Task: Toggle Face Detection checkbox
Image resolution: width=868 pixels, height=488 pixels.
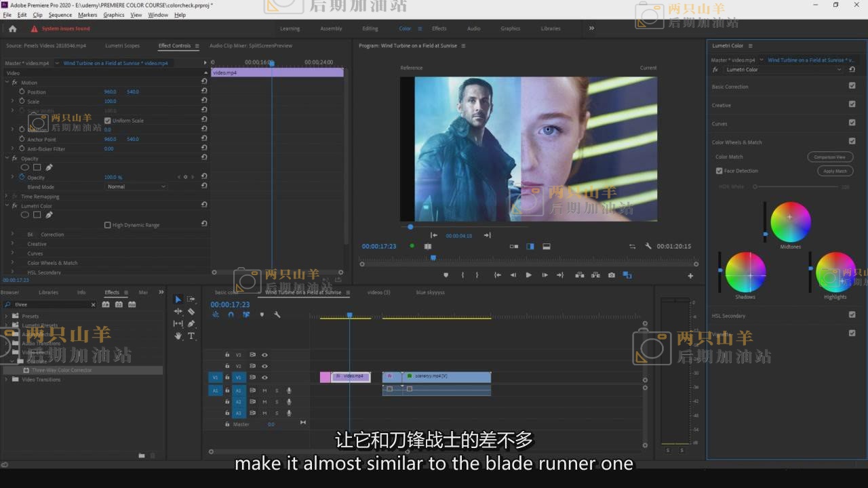Action: 719,171
